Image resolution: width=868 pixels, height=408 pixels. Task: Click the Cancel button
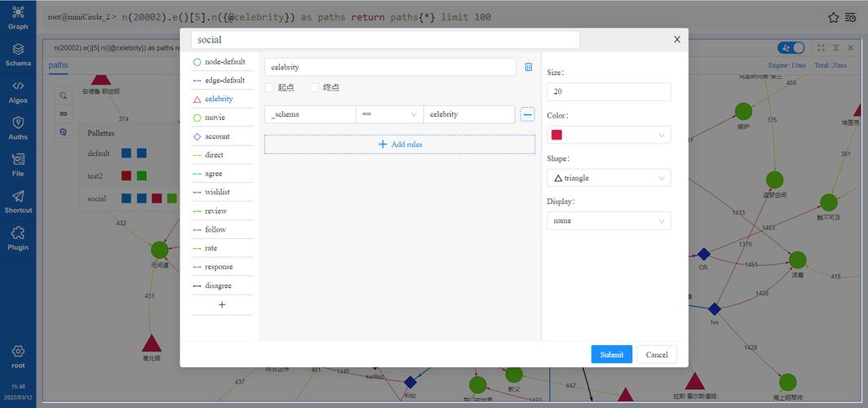coord(657,354)
